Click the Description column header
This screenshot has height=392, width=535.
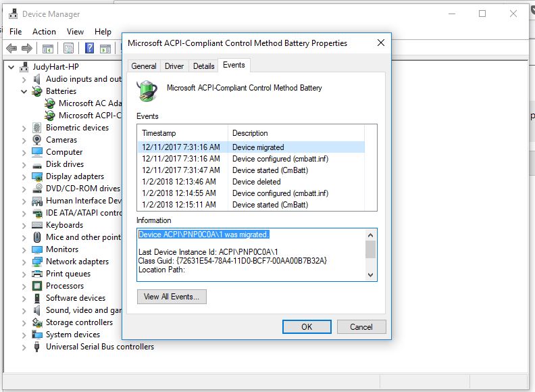pos(296,133)
